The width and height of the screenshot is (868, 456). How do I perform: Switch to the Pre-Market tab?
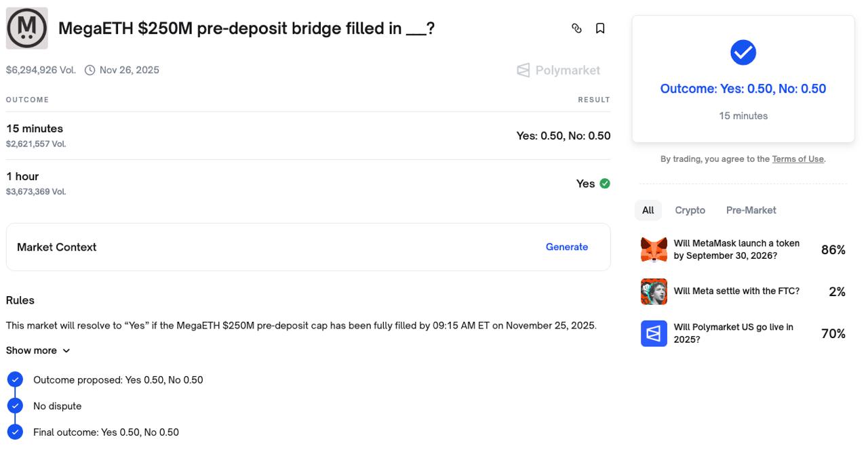coord(751,210)
